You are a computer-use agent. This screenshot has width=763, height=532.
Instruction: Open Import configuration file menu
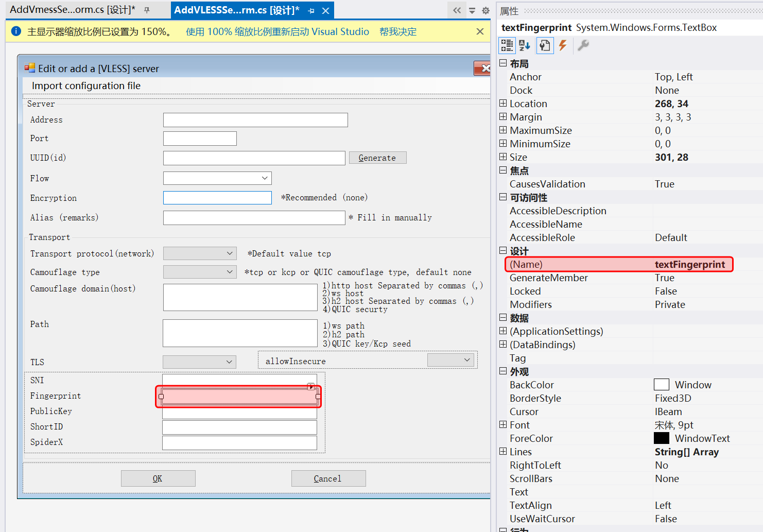point(86,85)
